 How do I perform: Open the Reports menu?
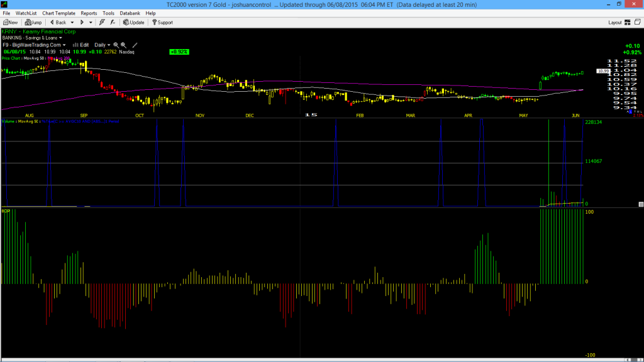coord(89,13)
